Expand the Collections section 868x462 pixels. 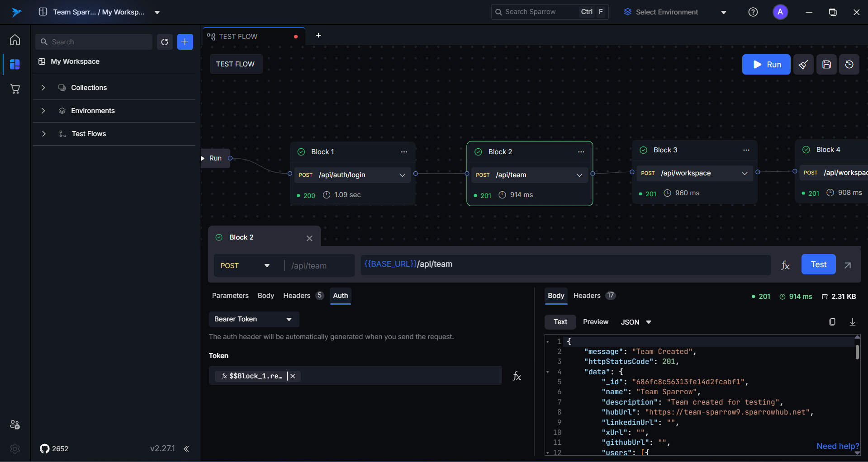point(43,88)
